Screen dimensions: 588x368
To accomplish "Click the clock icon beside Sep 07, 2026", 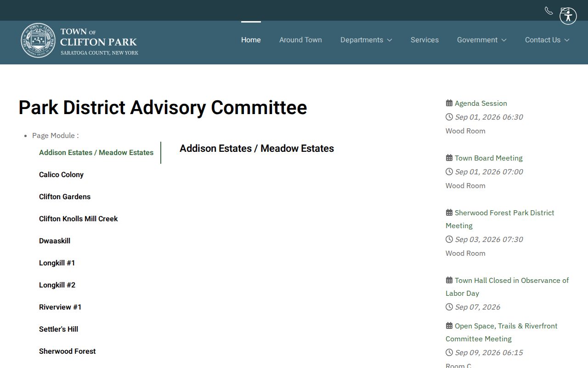I will tap(449, 307).
